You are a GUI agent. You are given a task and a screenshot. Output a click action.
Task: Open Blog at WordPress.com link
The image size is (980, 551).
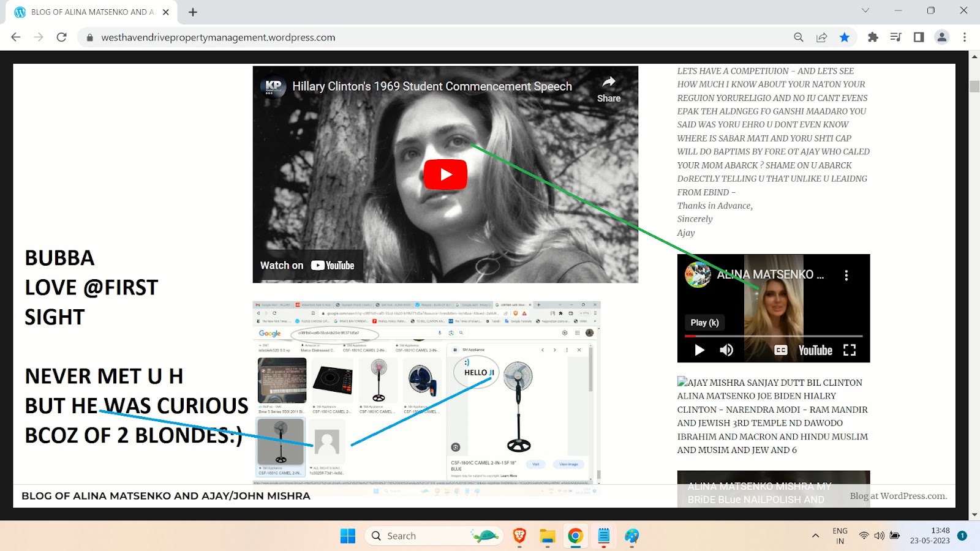pos(898,496)
